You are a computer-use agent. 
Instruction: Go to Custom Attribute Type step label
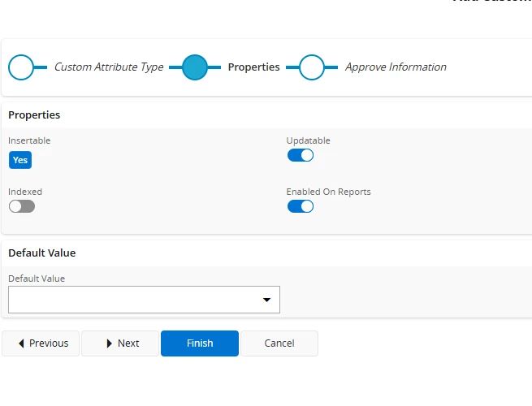[x=109, y=67]
